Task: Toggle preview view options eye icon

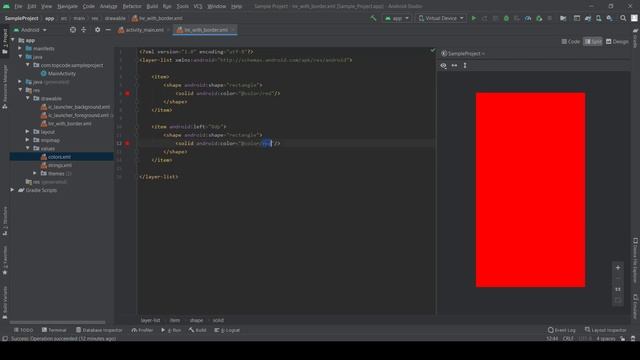Action: (443, 66)
